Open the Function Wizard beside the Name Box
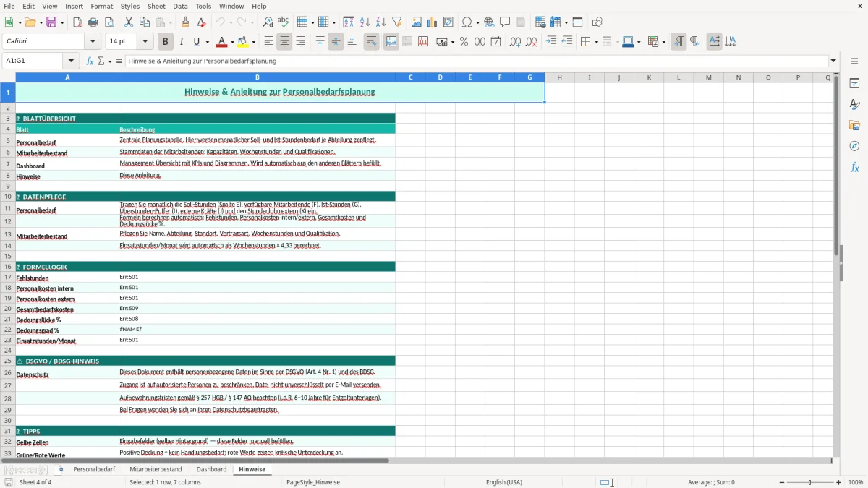The image size is (868, 488). pyautogui.click(x=90, y=61)
